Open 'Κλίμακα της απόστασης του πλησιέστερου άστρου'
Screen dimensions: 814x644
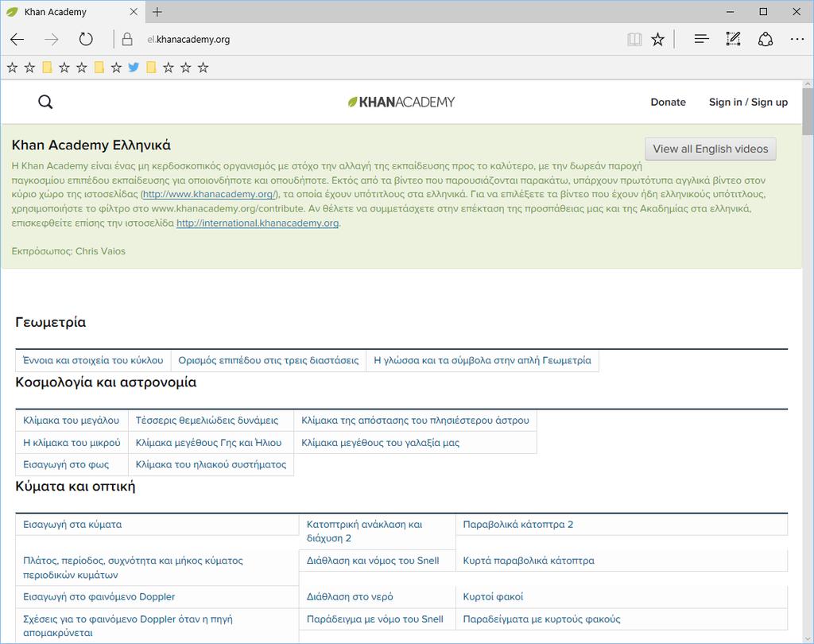[415, 420]
